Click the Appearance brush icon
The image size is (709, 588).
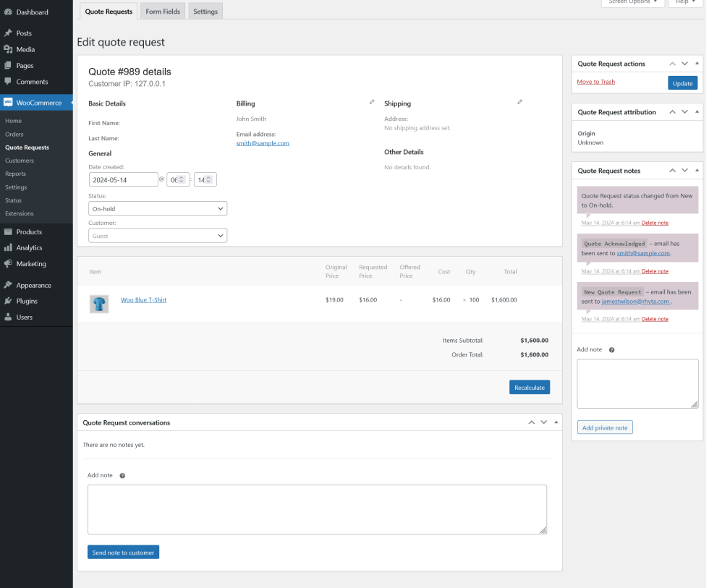[x=8, y=285]
